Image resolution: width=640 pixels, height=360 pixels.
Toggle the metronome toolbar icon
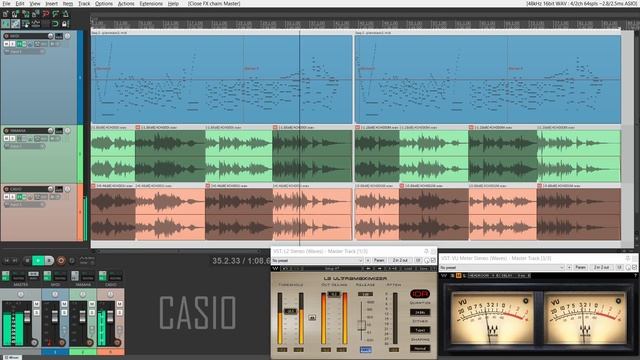[66, 13]
